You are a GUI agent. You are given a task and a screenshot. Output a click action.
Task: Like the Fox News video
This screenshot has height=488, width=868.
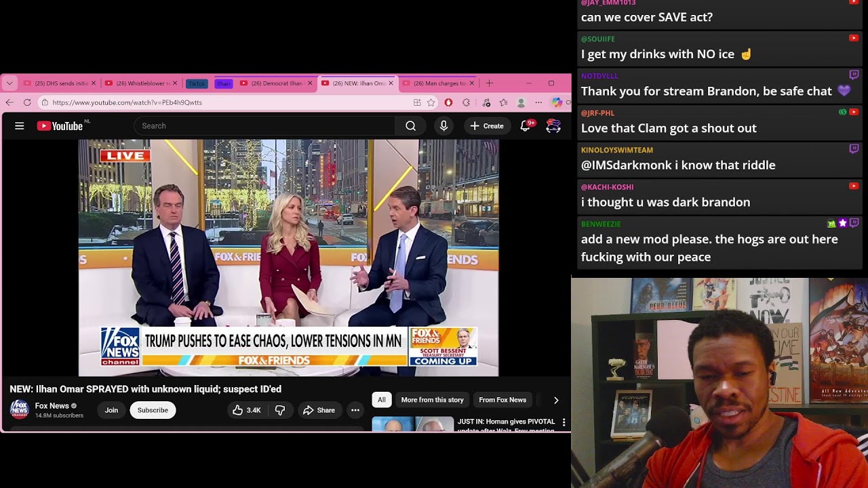click(246, 410)
